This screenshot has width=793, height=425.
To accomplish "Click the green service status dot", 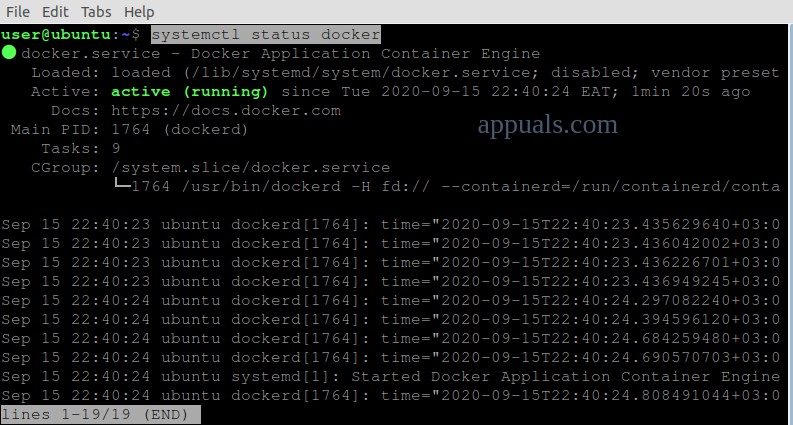I will (9, 52).
